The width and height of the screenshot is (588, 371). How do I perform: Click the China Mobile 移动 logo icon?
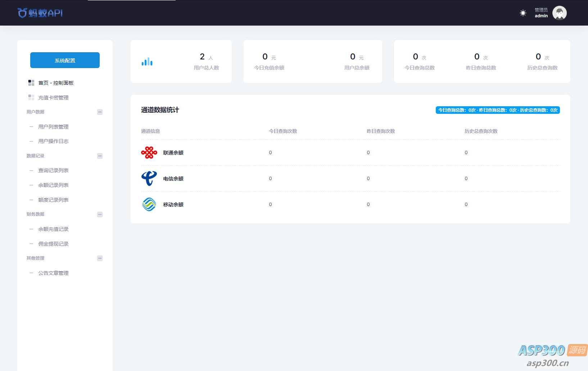click(149, 205)
